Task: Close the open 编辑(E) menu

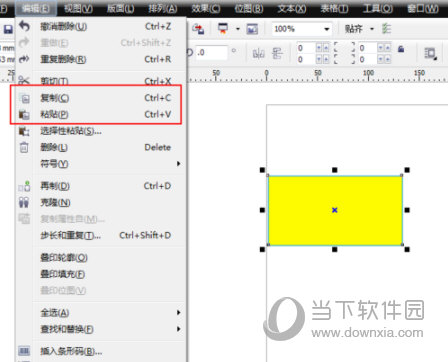Action: [36, 8]
